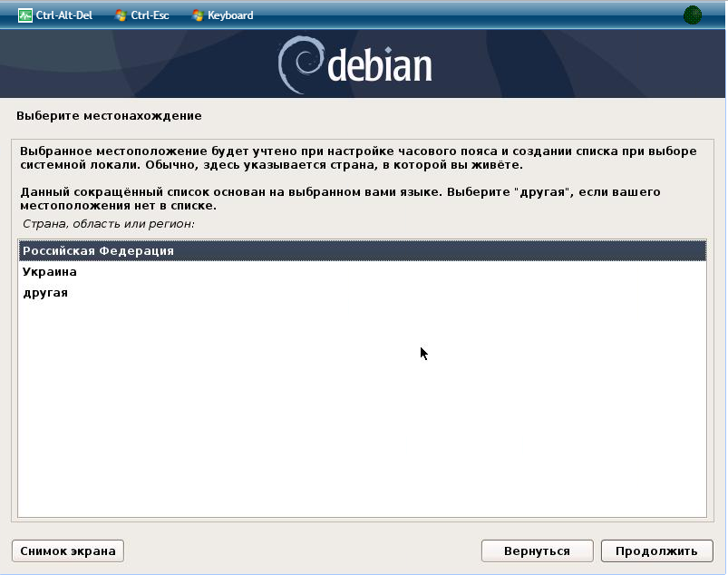728x575 pixels.
Task: Click the Вернуться button
Action: coord(538,551)
